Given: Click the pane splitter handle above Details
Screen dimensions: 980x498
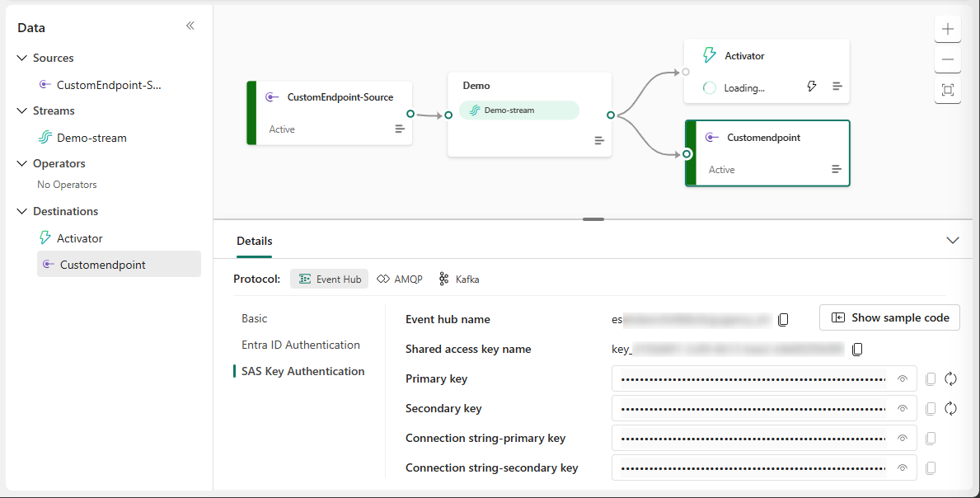Looking at the screenshot, I should 593,219.
